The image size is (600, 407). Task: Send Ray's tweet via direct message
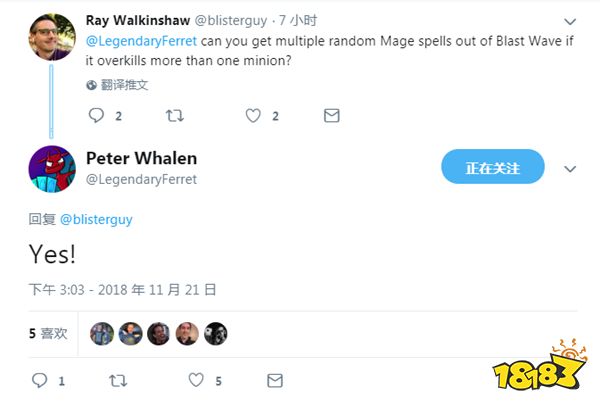pyautogui.click(x=331, y=115)
